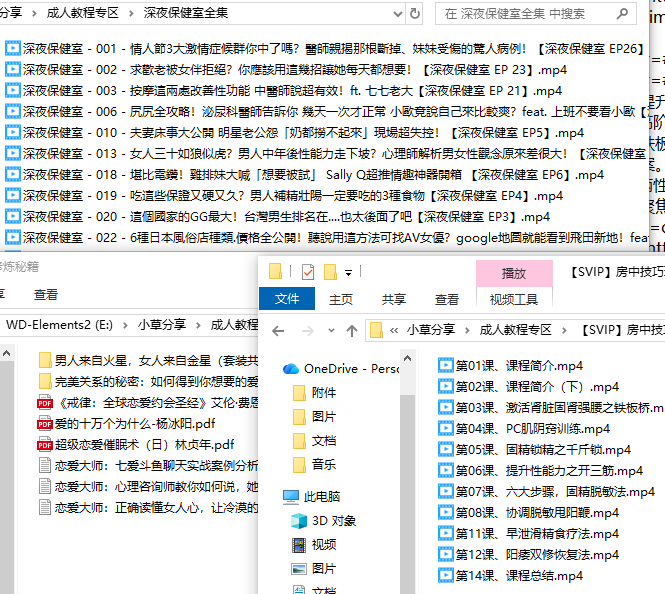Click the Up arrow navigation button

coord(352,331)
